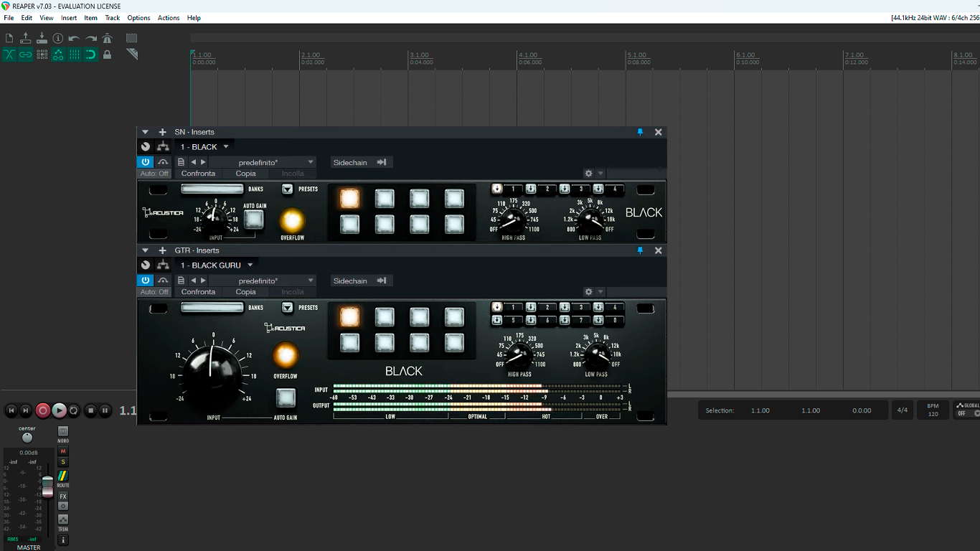Image resolution: width=980 pixels, height=551 pixels.
Task: Toggle item grouping chain-link icon
Action: click(x=26, y=55)
